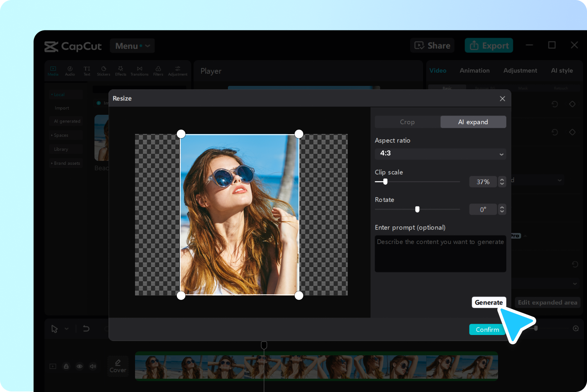Screen dimensions: 587x392
Task: Open the 4:3 aspect ratio dropdown
Action: click(x=440, y=154)
